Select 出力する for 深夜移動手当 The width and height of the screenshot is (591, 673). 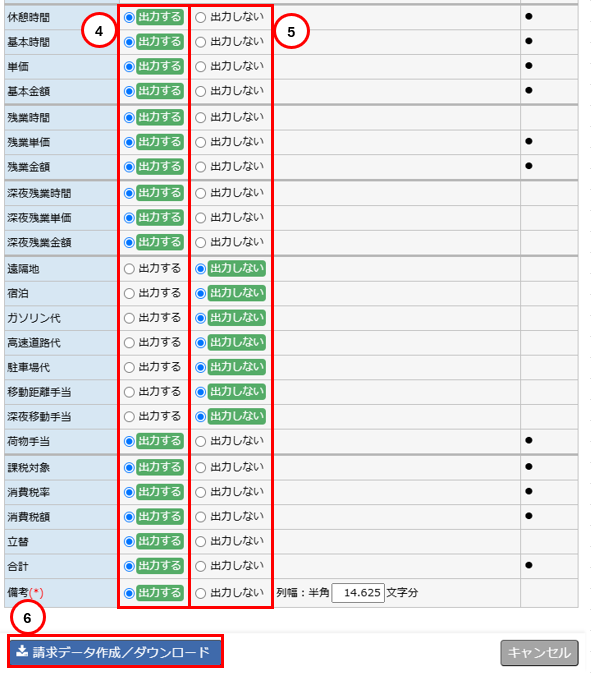click(x=129, y=416)
